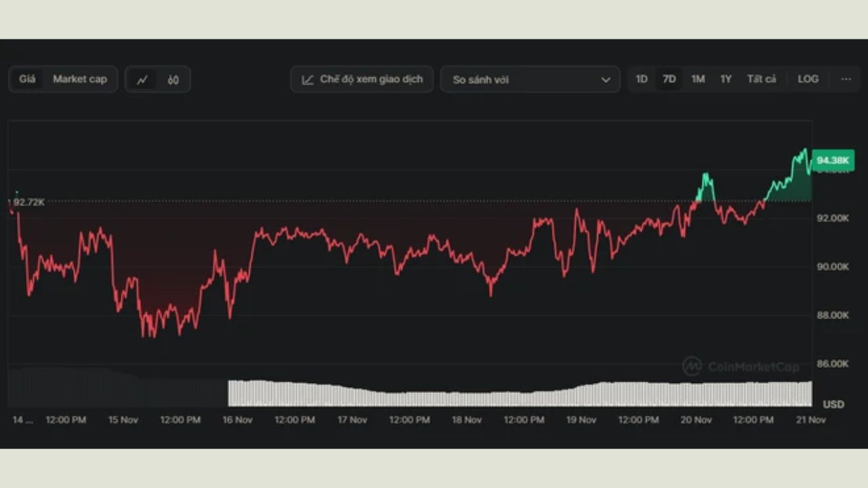Click the 92.72K opening price label
Screen dimensions: 868x488
[28, 202]
